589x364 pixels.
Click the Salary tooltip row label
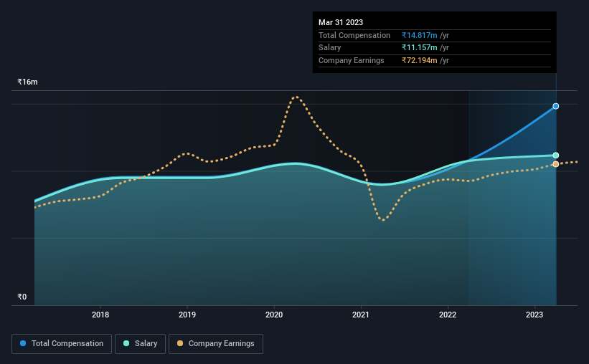(329, 48)
